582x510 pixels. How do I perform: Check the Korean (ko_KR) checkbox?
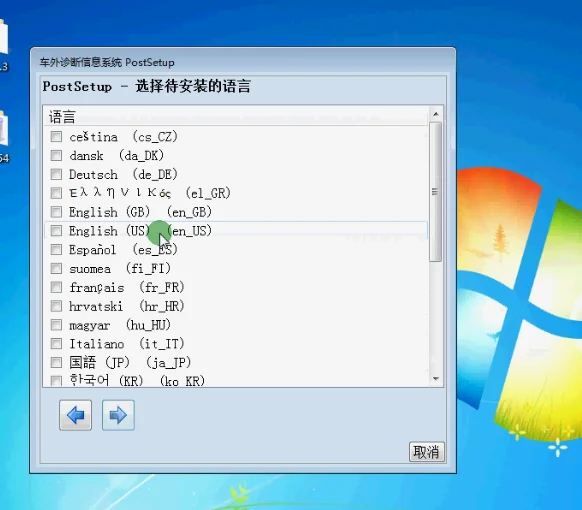(56, 381)
